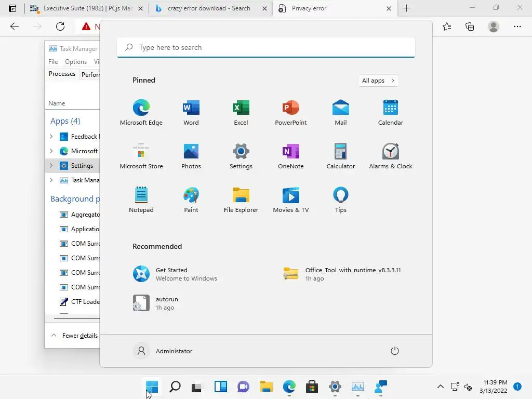Open Task Manager Options menu
Image resolution: width=532 pixels, height=399 pixels.
pos(76,62)
